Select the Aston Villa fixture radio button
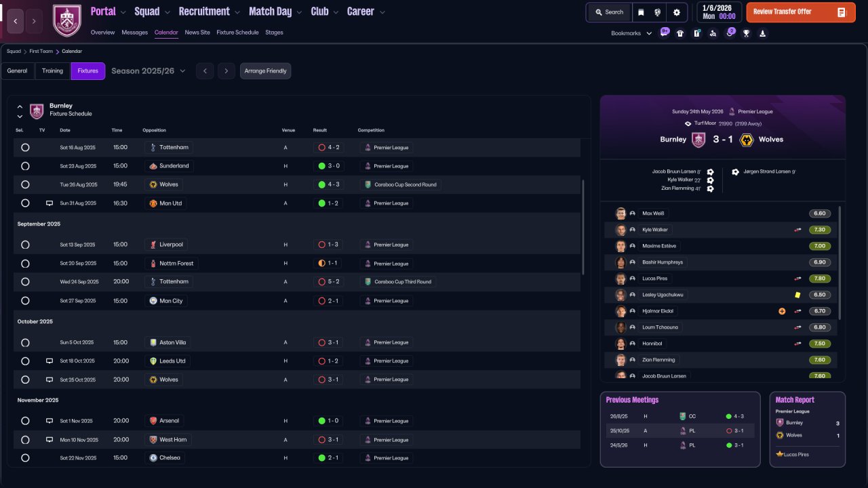 click(x=25, y=343)
